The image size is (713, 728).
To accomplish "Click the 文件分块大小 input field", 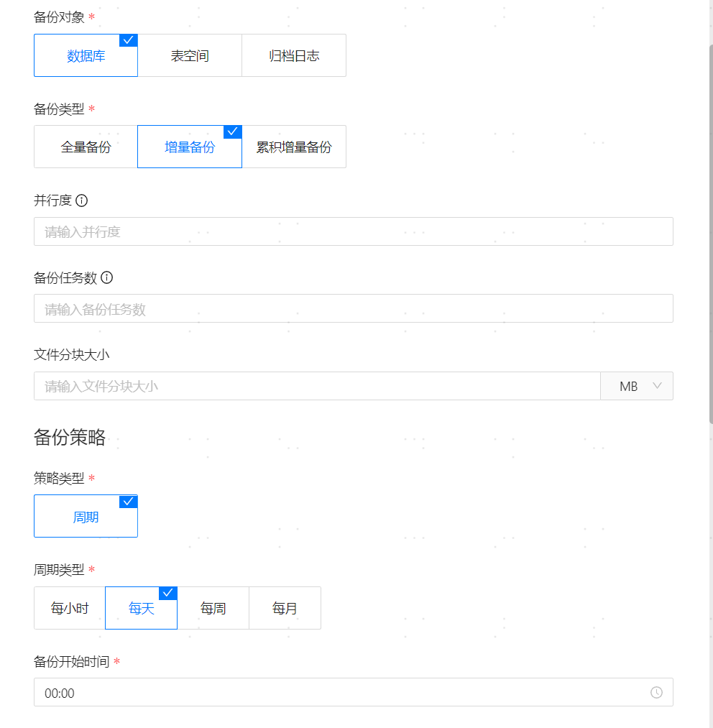I will tap(316, 387).
